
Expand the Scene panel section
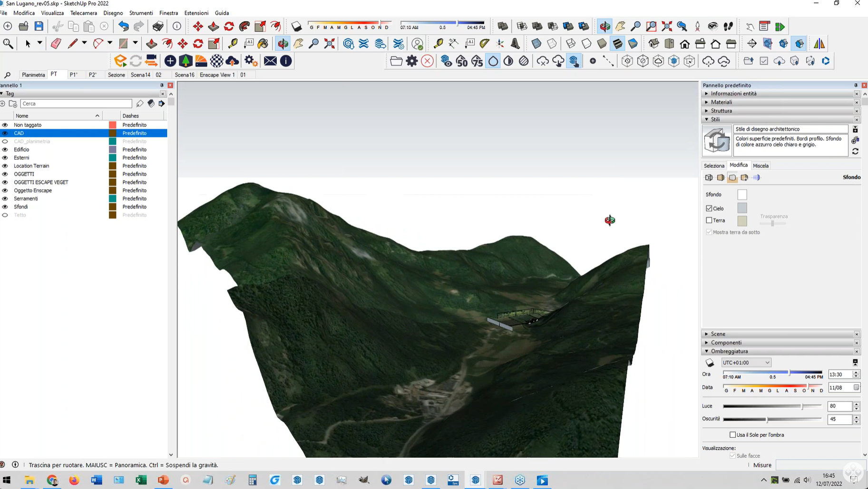tap(718, 334)
